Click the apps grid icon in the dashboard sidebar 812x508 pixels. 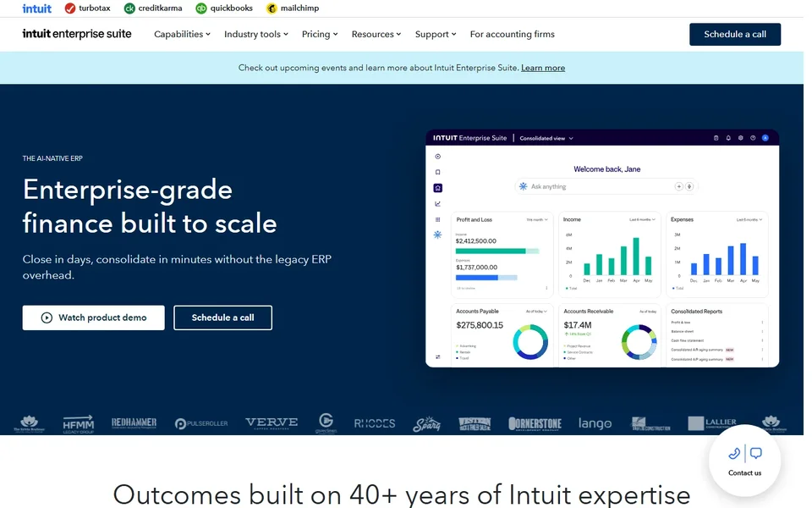click(437, 219)
